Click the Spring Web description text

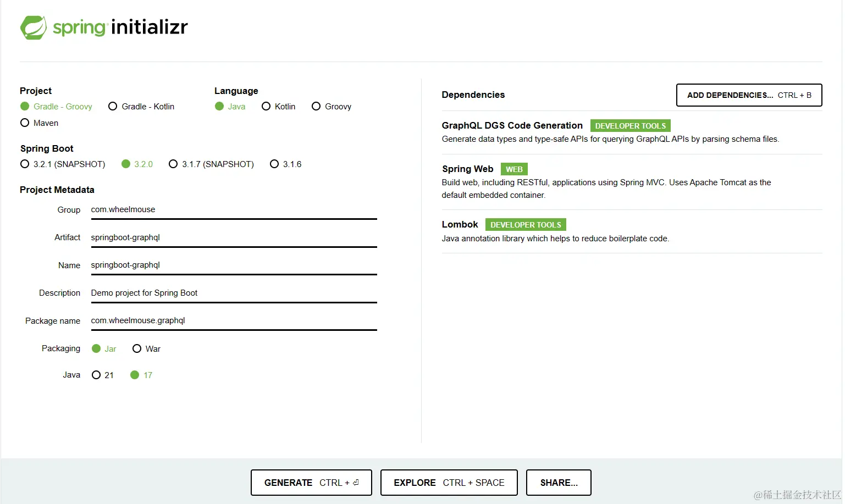click(x=606, y=189)
